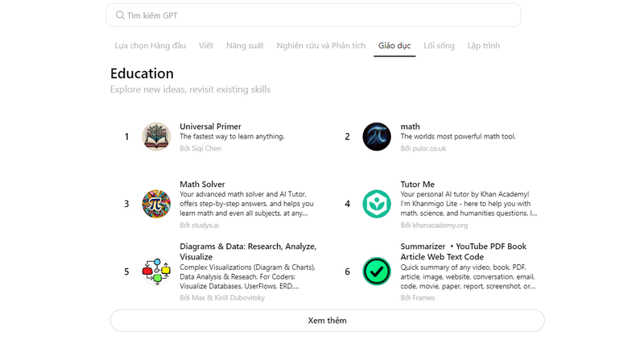Click Tutor Me description about Khanmigo Lite

[x=469, y=204]
